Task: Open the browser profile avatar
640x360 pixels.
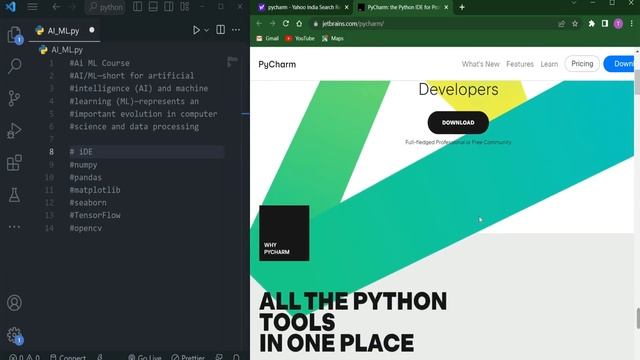Action: 618,24
